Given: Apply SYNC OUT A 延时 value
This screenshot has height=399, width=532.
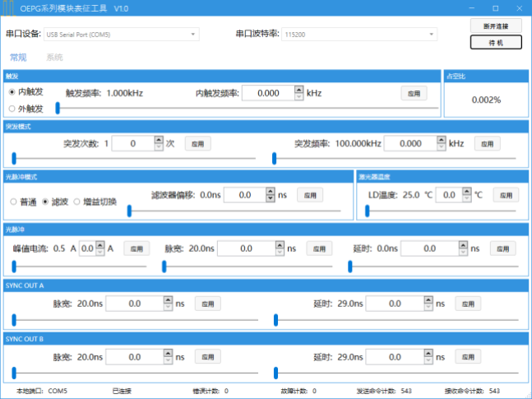Looking at the screenshot, I should pos(468,304).
